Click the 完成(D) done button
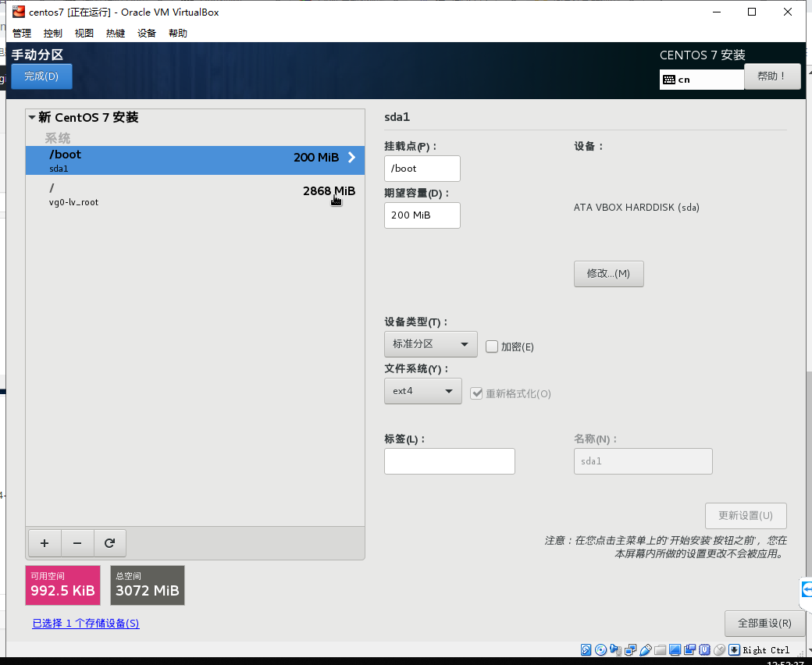The image size is (812, 665). point(41,76)
